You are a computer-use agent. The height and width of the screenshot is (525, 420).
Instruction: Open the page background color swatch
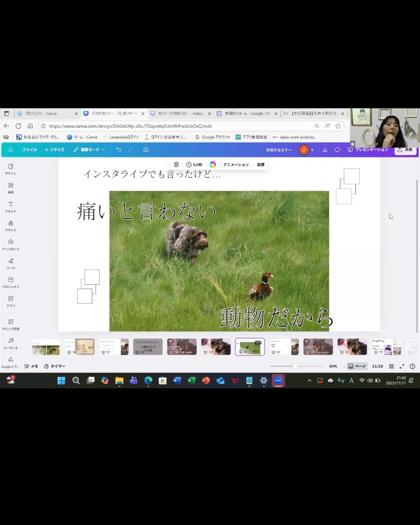coord(213,165)
